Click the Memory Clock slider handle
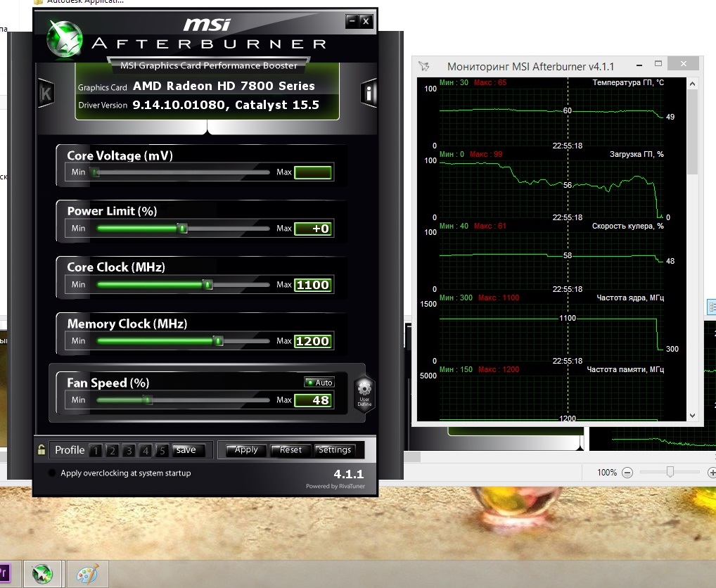The height and width of the screenshot is (588, 716). [219, 341]
